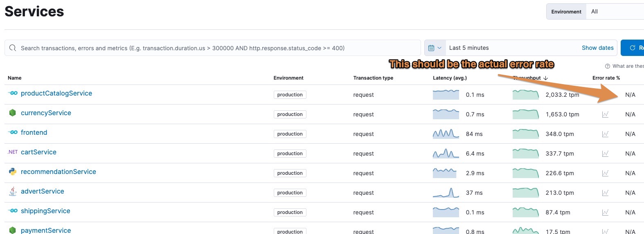Open the recommendationService link
The height and width of the screenshot is (234, 644).
[x=59, y=172]
